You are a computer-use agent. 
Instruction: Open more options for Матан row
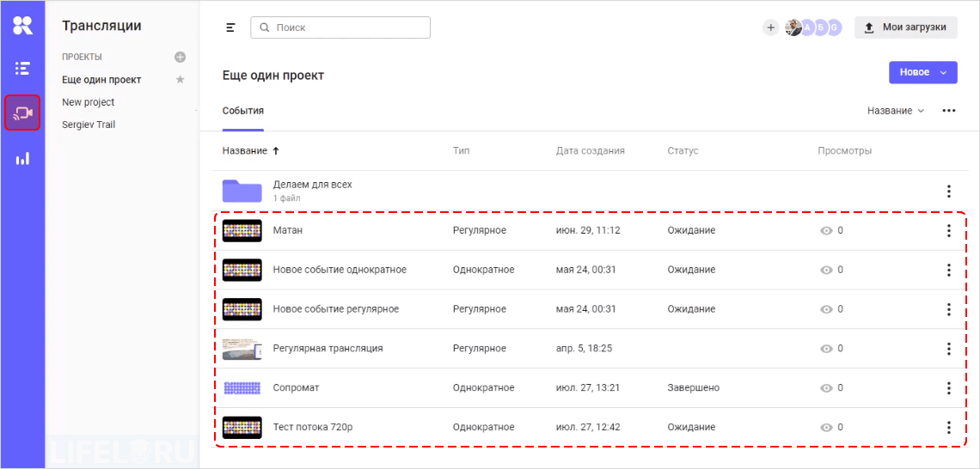tap(949, 230)
